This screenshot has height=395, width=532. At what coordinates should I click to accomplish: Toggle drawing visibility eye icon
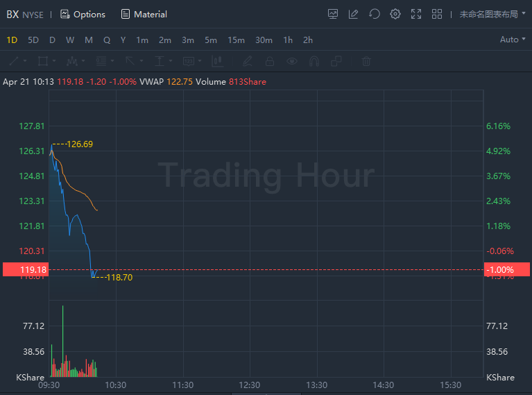(x=292, y=61)
